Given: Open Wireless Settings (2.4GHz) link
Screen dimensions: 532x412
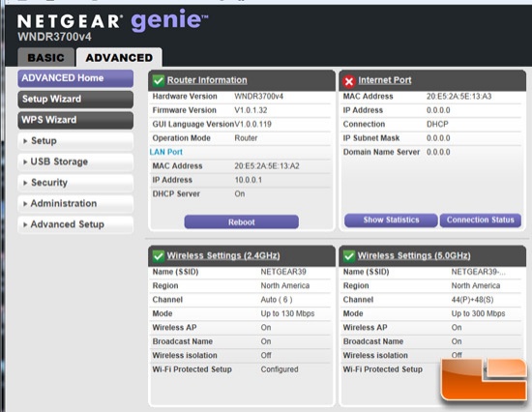Looking at the screenshot, I should click(223, 255).
